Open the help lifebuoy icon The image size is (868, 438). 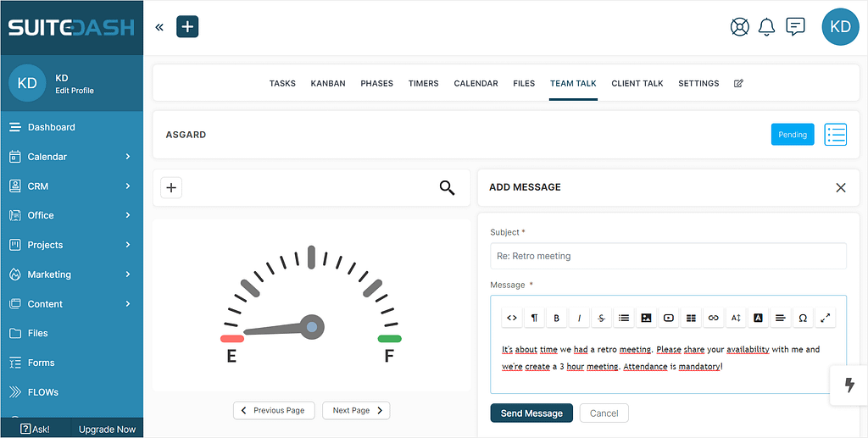pyautogui.click(x=739, y=26)
